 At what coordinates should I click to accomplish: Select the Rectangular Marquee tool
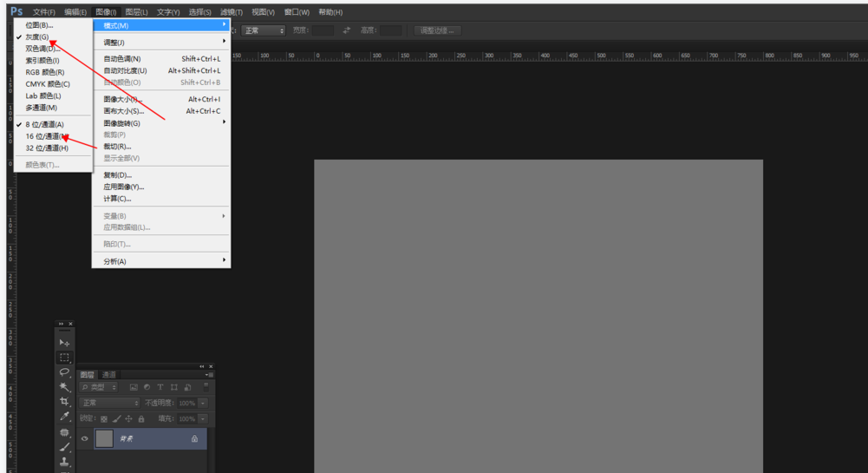(64, 358)
